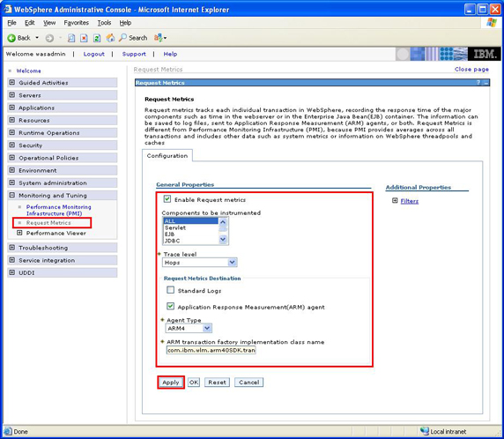Click the page icon next to Refresh
This screenshot has height=439, width=504.
71,38
